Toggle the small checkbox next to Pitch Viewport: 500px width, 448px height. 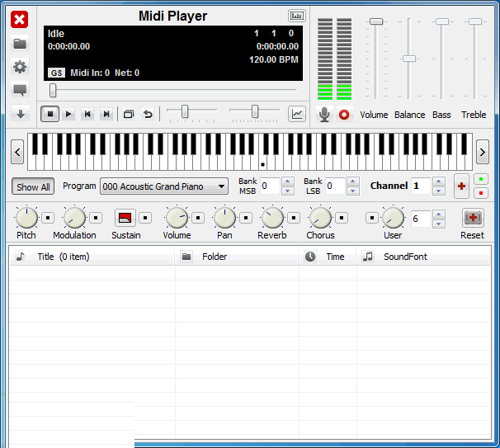point(48,218)
